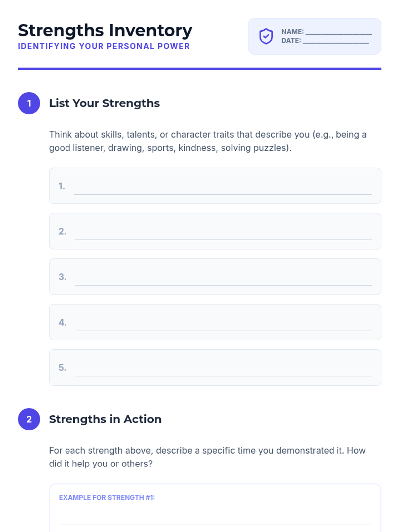Click the section 2 number badge
Viewport: 399px width, 532px height.
tap(29, 419)
